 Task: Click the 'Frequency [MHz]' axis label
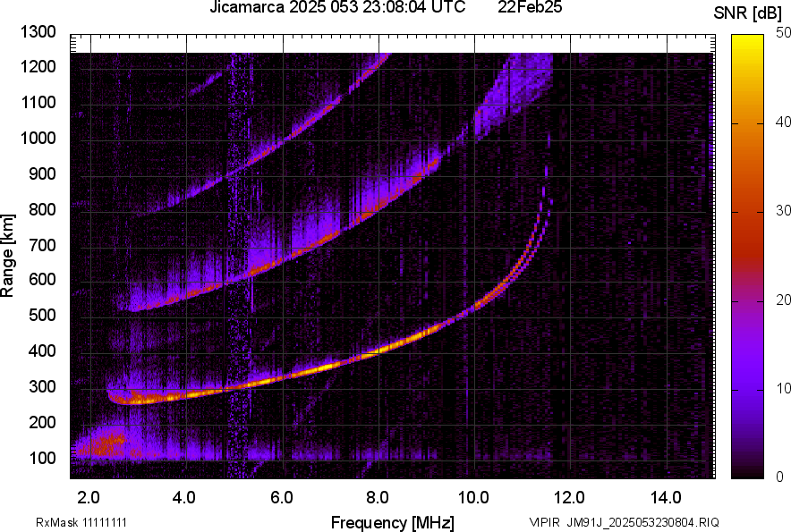(x=393, y=522)
